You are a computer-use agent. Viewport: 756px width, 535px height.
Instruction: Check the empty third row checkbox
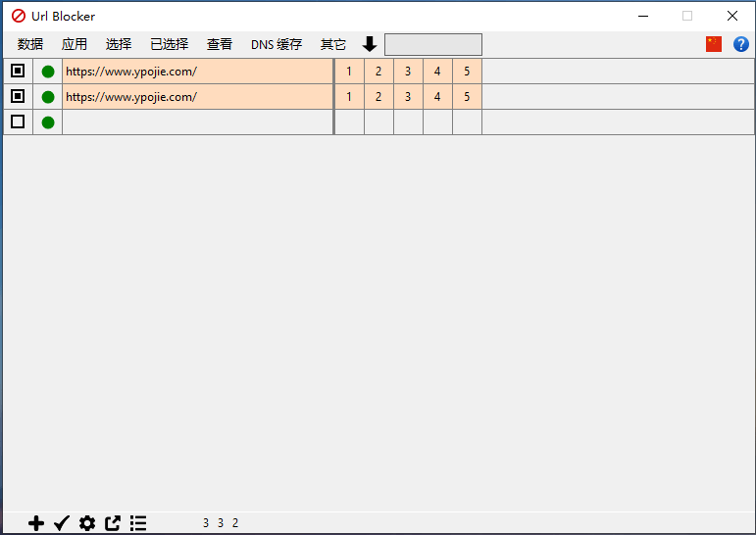click(18, 122)
